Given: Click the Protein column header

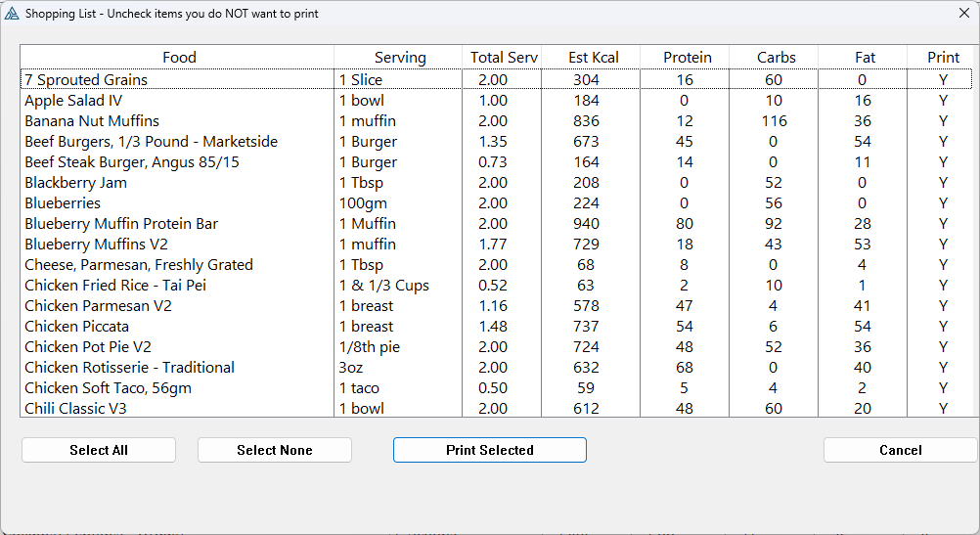Looking at the screenshot, I should [687, 58].
